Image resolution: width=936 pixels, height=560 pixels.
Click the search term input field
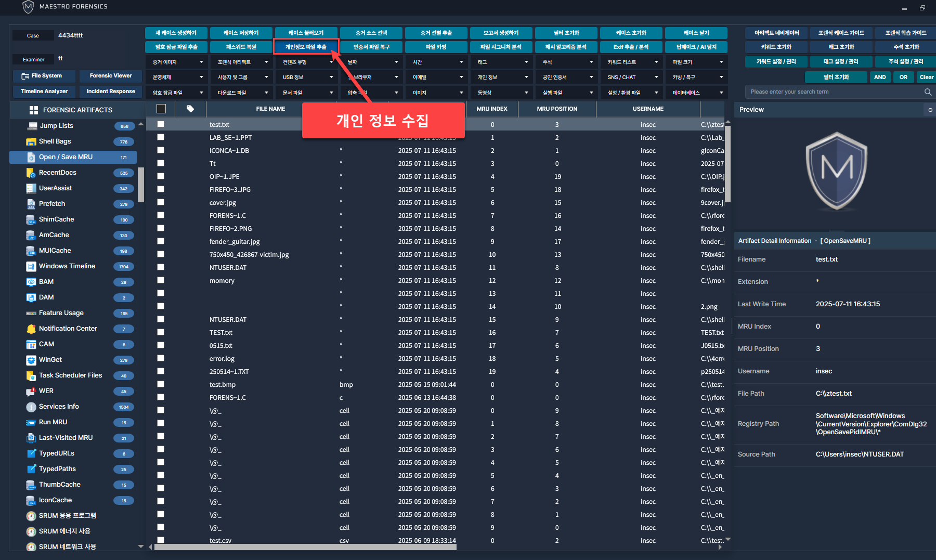832,92
